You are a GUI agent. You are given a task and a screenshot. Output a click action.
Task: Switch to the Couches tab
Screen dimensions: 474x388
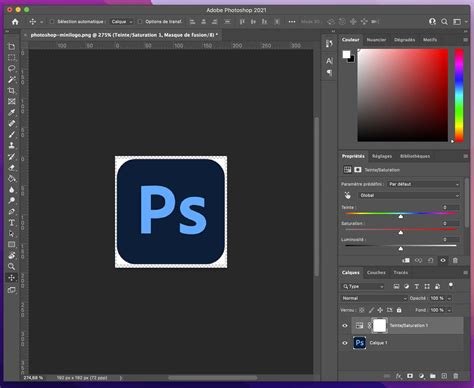376,272
